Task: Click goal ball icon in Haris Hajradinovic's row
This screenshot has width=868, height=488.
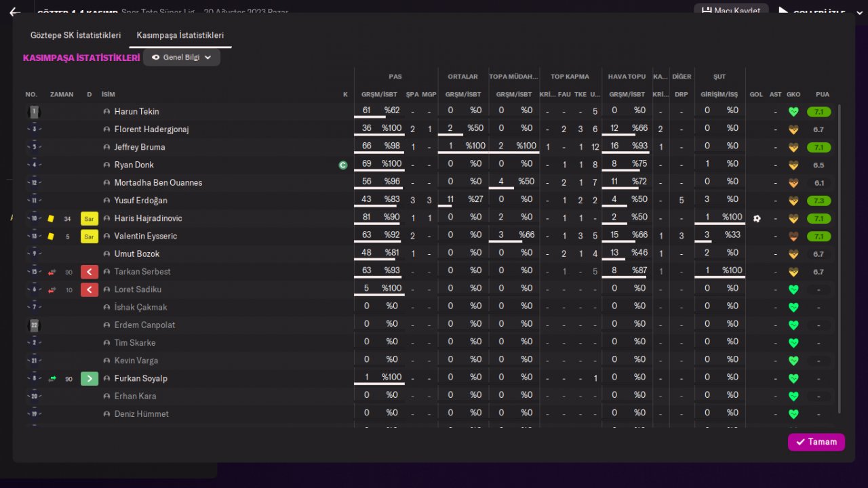Action: [757, 218]
